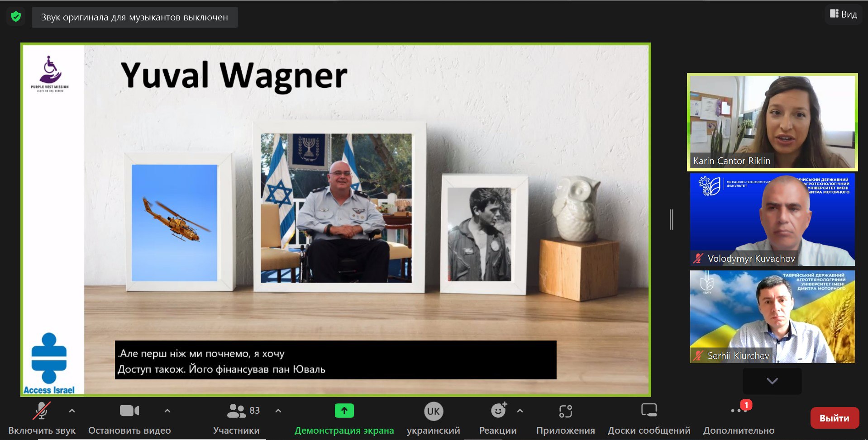
Task: Open the Участники participants panel
Action: coord(237,418)
